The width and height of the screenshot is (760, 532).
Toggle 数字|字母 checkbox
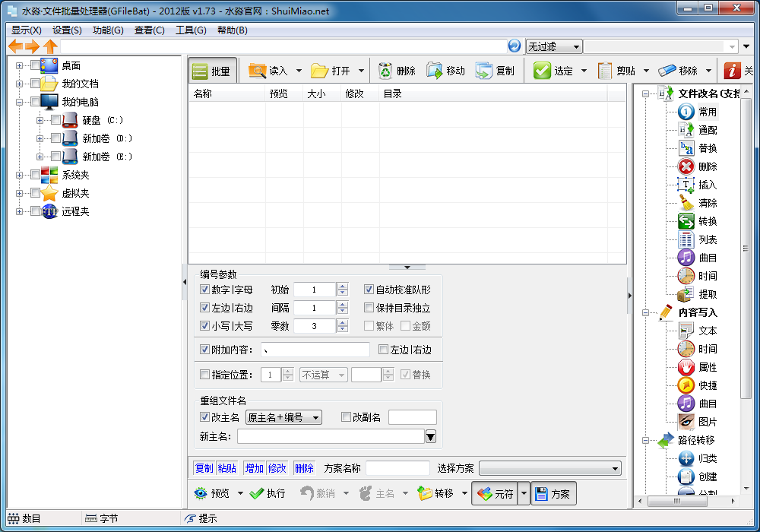pos(204,290)
